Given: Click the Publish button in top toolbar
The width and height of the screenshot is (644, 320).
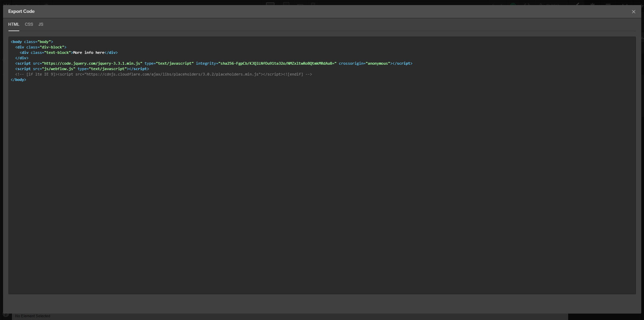Looking at the screenshot, I should (553, 5).
